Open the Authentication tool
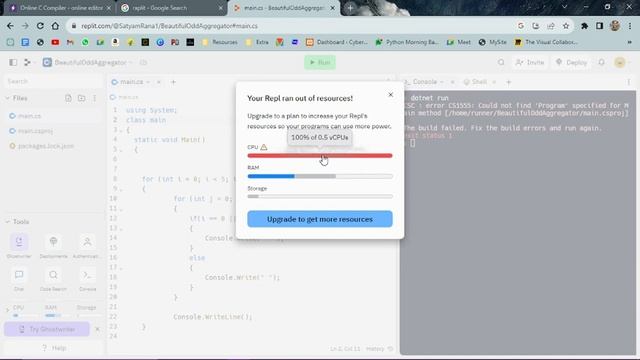This screenshot has width=640, height=360. click(87, 246)
